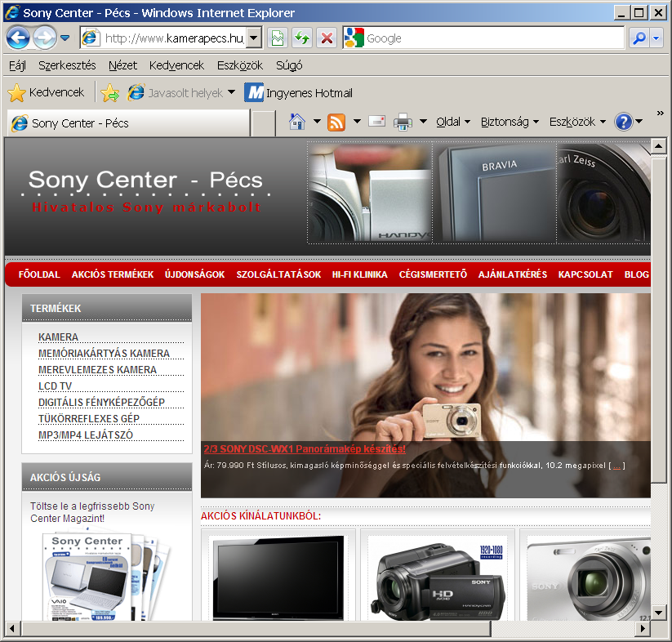Viewport: 672px width, 642px height.
Task: Click the Print printer icon
Action: click(403, 123)
